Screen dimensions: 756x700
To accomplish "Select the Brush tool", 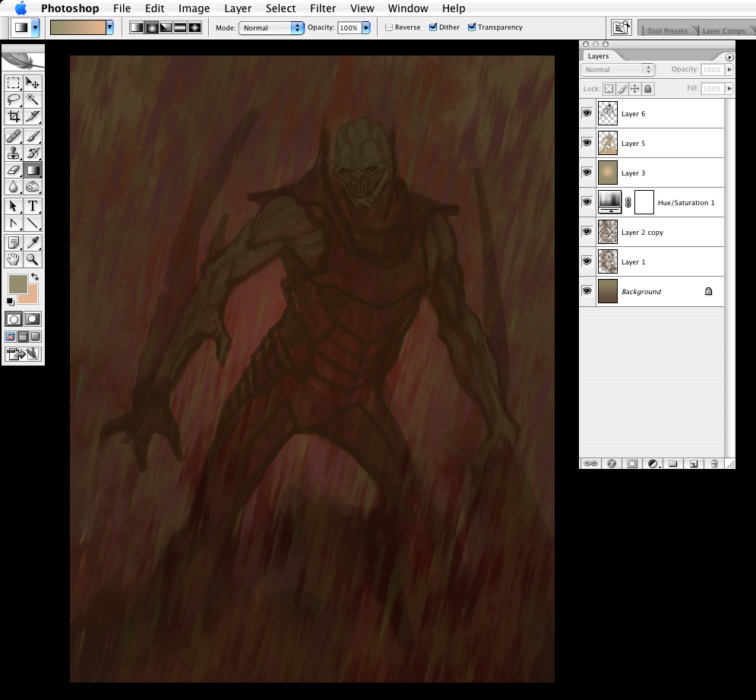I will coord(33,137).
